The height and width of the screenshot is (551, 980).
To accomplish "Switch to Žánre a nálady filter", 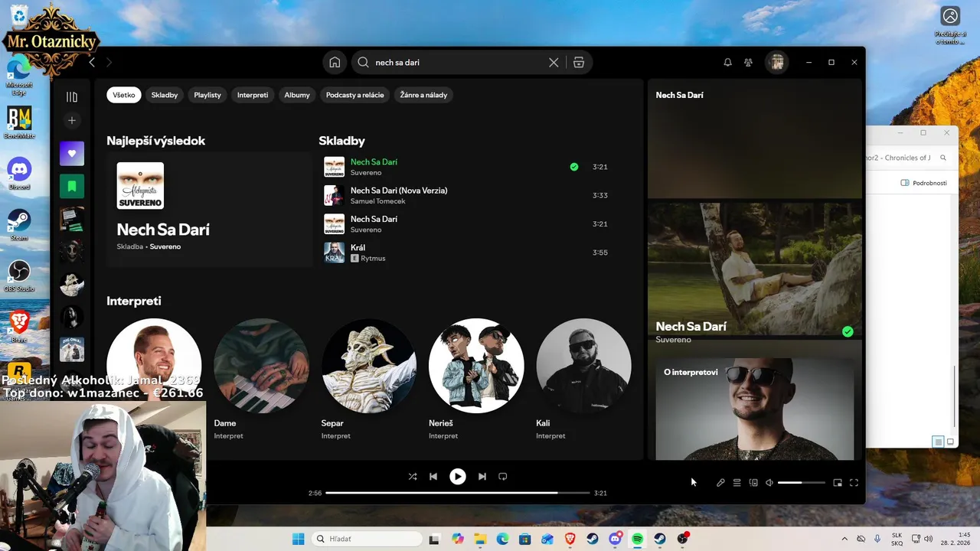I will pos(423,95).
